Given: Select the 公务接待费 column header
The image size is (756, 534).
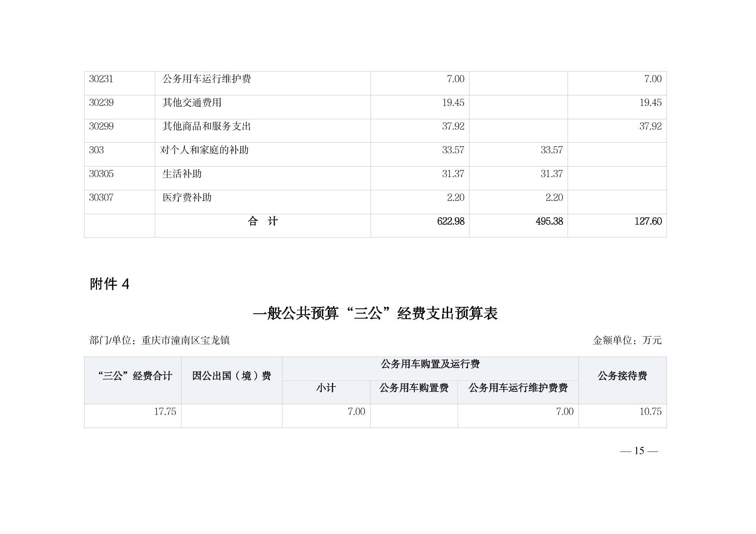Looking at the screenshot, I should (x=622, y=376).
